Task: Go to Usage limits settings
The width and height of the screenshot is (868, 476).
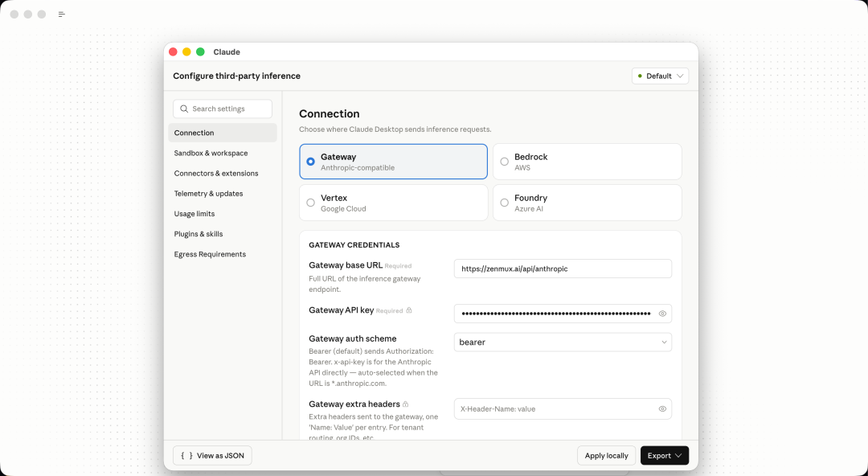Action: tap(223, 214)
